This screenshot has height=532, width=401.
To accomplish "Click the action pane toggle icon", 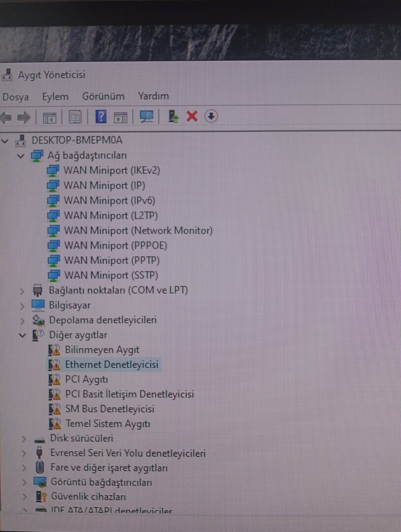I will (121, 117).
